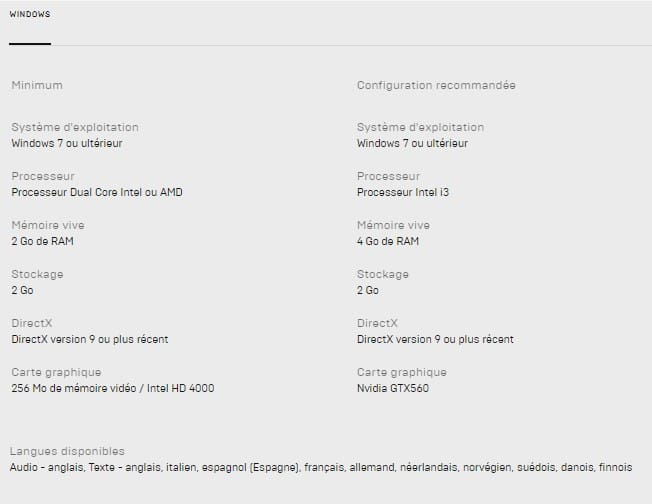The image size is (652, 504).
Task: Click minimum Stockage "2 Go" value
Action: [22, 291]
